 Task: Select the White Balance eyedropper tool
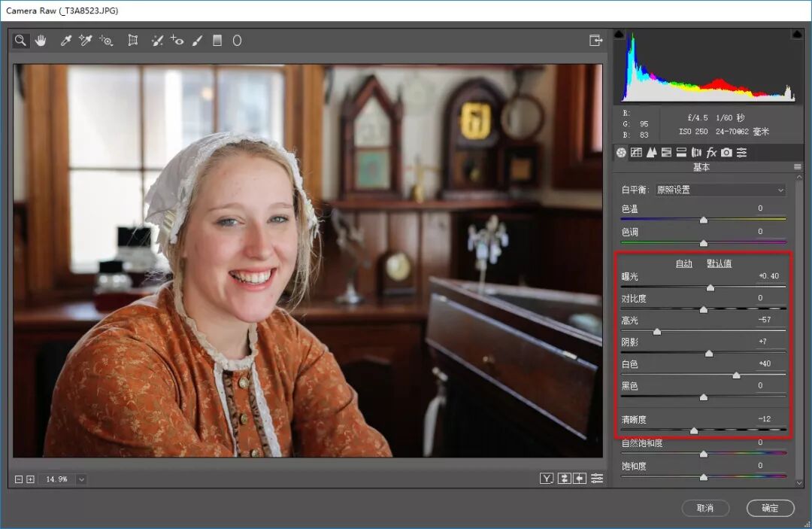(x=65, y=41)
